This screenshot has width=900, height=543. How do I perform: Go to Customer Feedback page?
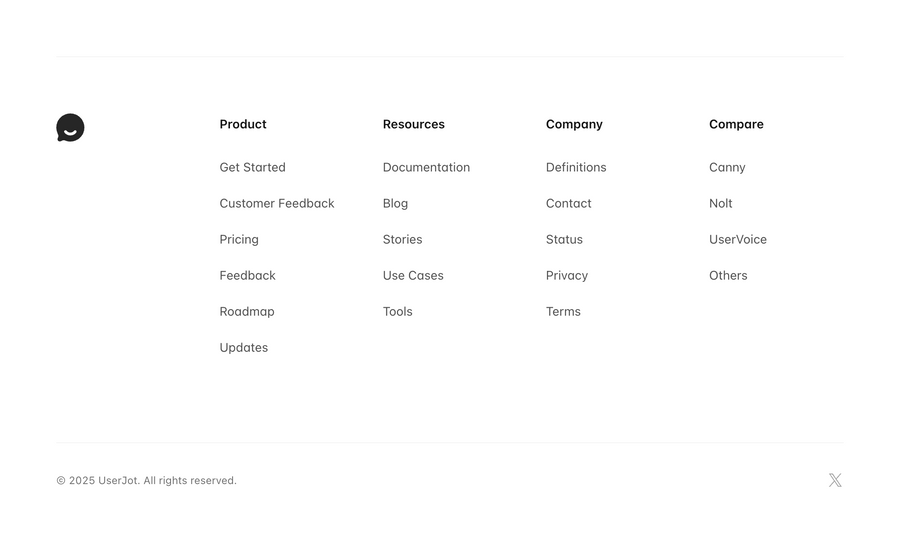277,203
